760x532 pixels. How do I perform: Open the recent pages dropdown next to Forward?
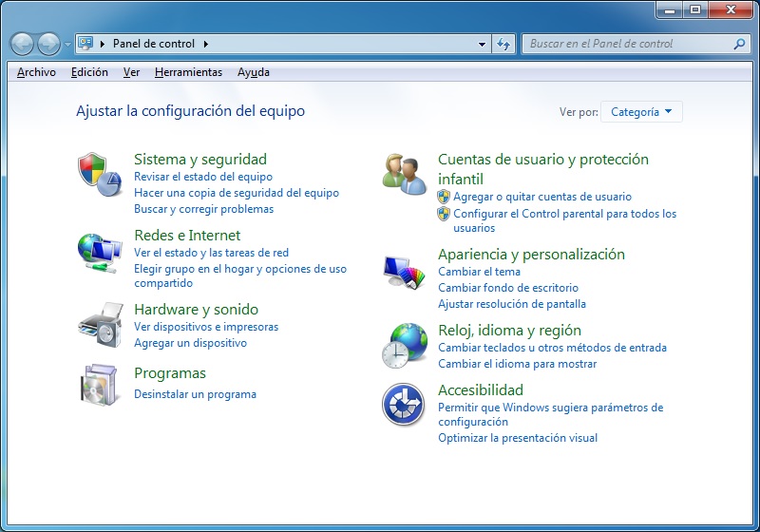click(67, 44)
